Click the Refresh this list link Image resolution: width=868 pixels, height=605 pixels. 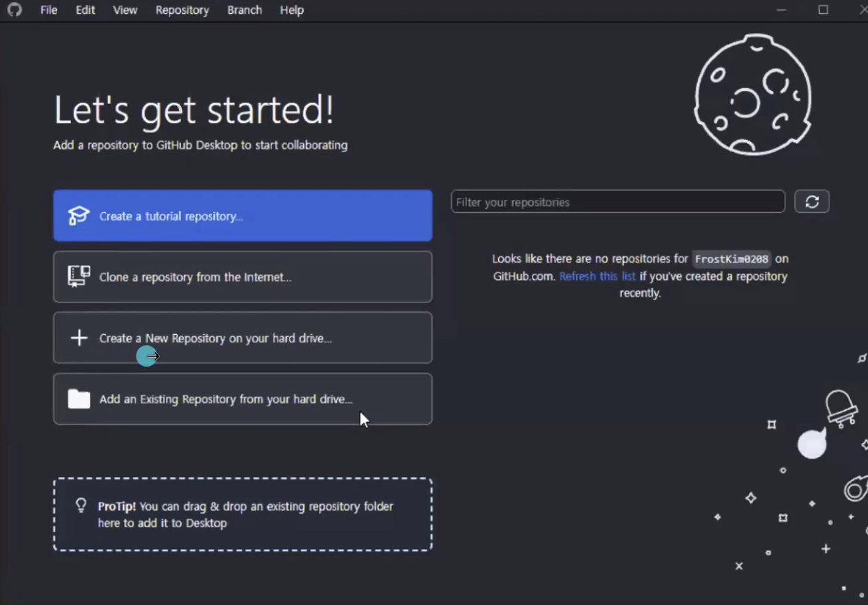point(597,276)
